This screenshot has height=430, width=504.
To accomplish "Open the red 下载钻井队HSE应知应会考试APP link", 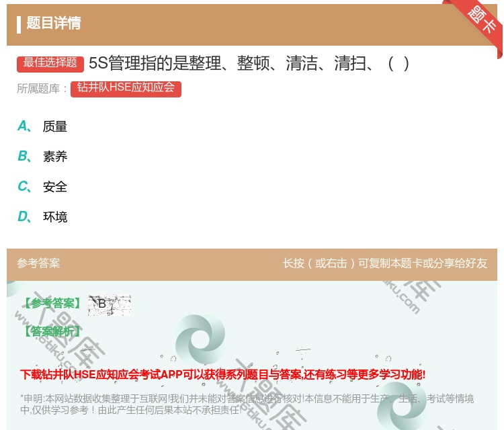I will (x=222, y=375).
